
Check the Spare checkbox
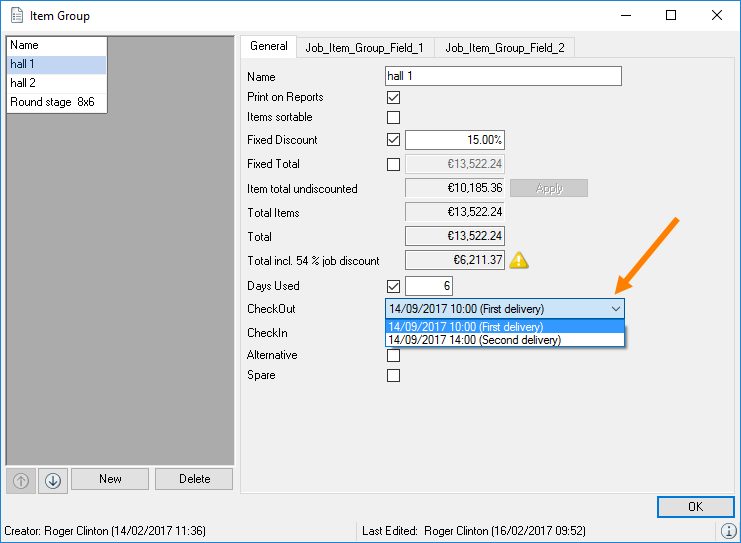pyautogui.click(x=393, y=376)
